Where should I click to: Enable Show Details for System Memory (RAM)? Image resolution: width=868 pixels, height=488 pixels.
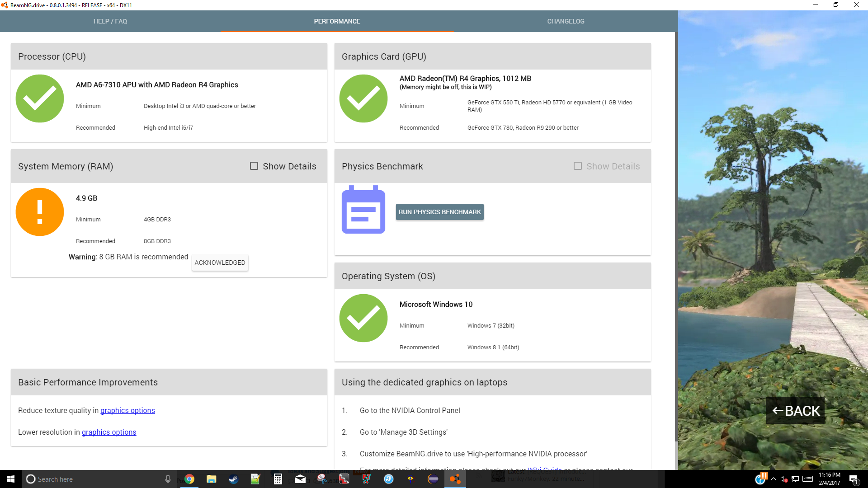click(254, 166)
